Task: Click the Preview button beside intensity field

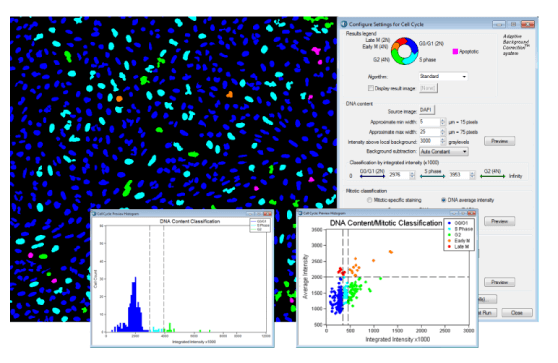Action: pos(499,141)
